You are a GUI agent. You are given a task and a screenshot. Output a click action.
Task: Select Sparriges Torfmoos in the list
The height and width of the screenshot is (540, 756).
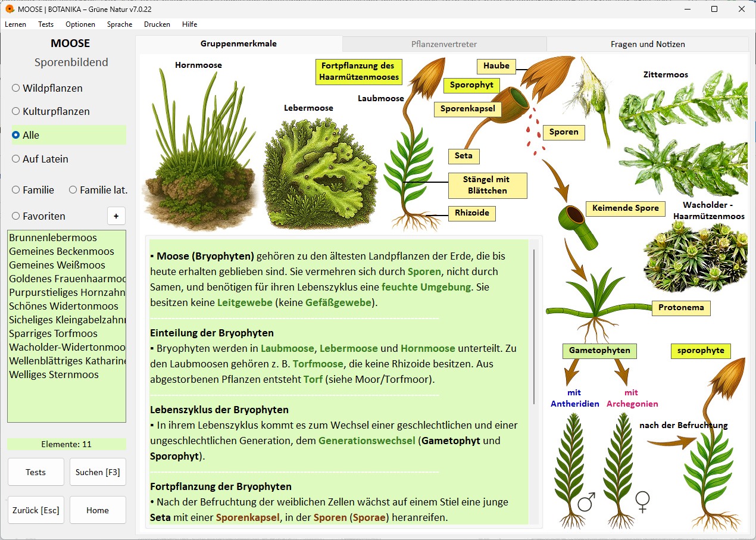(x=67, y=333)
